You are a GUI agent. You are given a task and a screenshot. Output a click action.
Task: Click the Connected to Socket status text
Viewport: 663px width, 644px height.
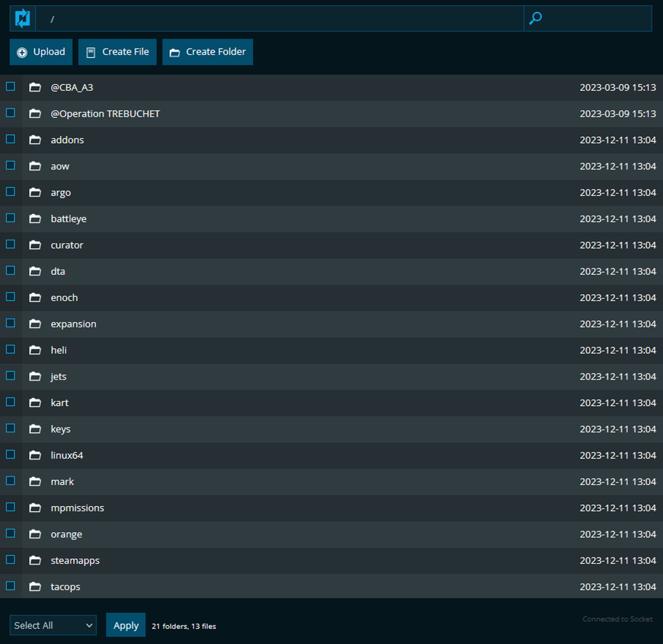(x=617, y=619)
